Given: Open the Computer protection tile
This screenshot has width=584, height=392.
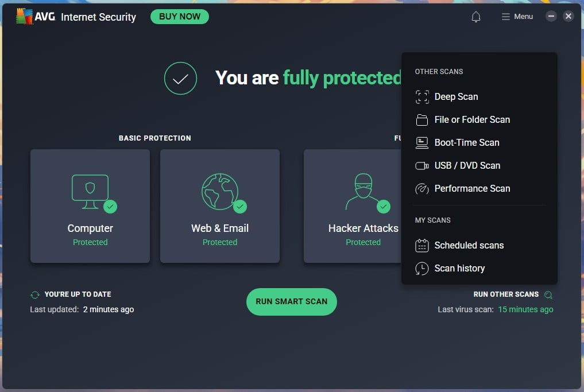Looking at the screenshot, I should [90, 206].
